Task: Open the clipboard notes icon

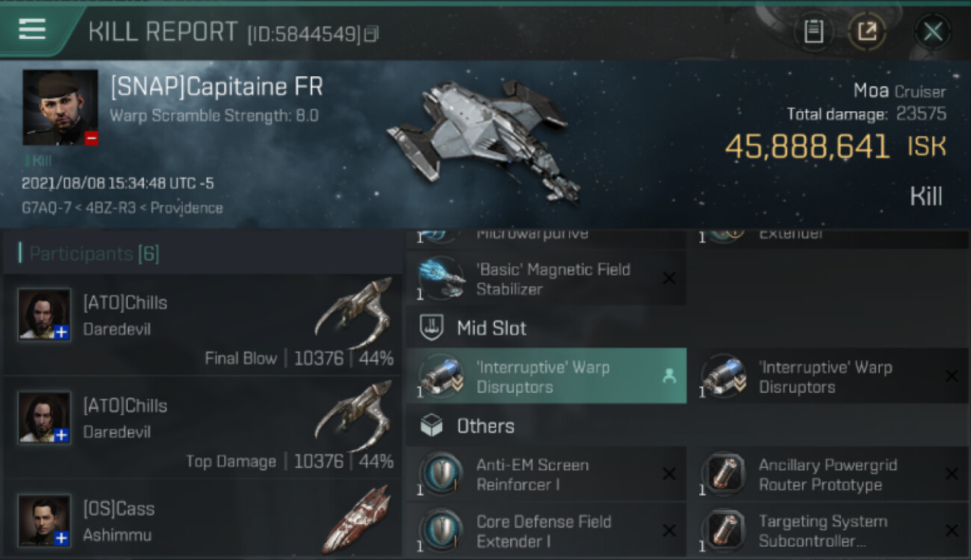Action: coord(813,31)
